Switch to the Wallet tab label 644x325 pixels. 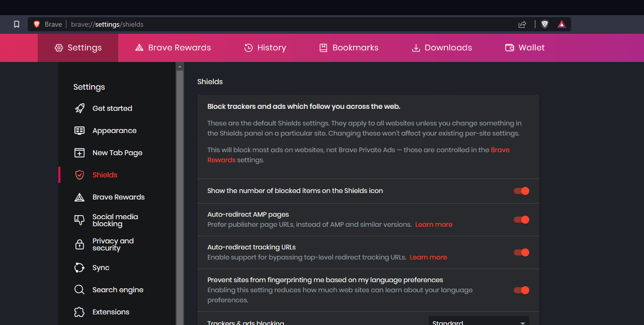532,48
